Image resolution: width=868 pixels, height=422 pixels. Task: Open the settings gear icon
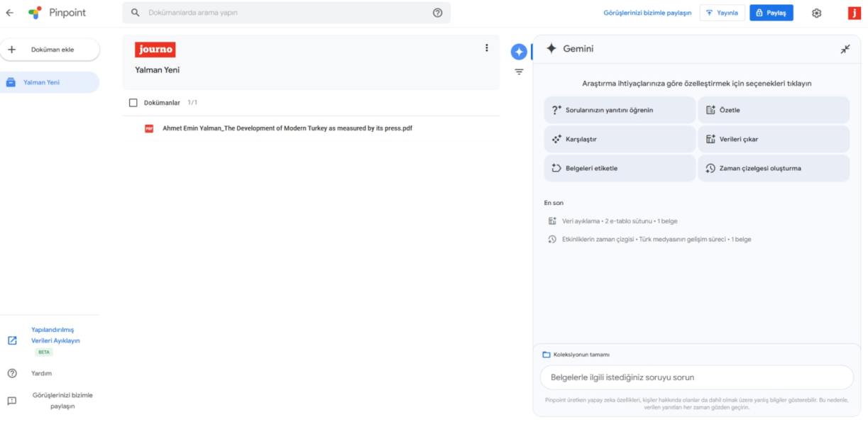[817, 13]
